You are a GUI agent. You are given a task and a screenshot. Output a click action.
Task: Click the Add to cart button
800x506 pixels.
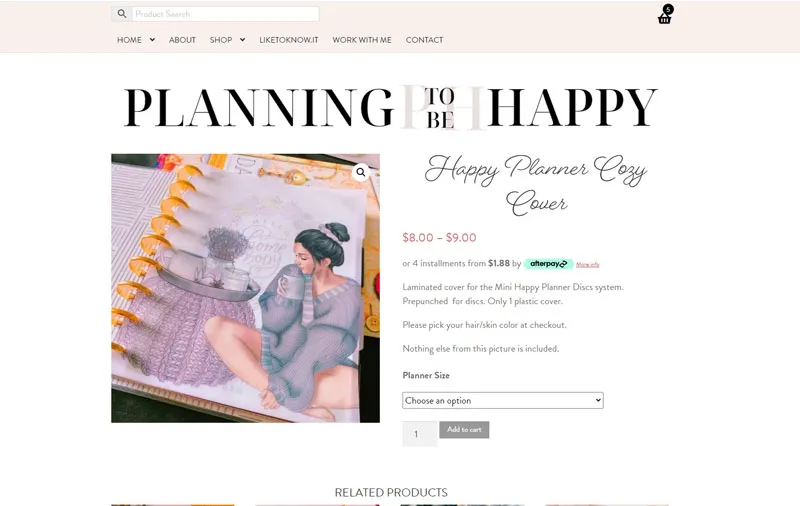[x=464, y=429]
